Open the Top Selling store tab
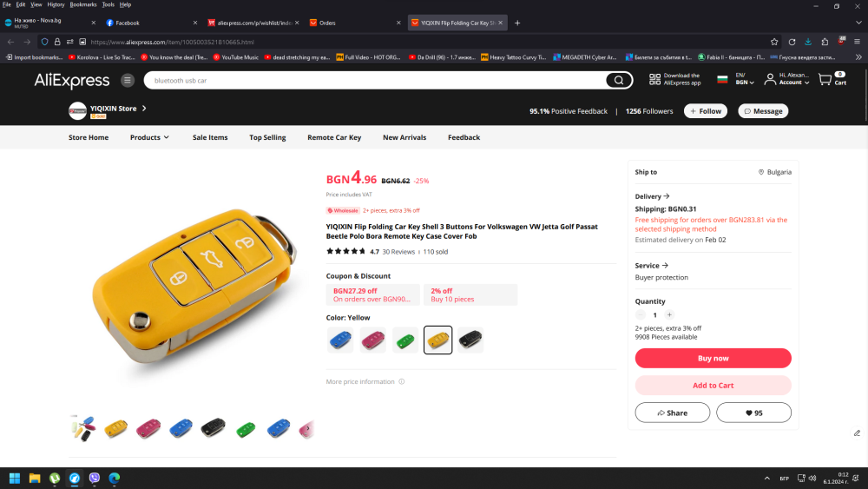The image size is (868, 489). [x=267, y=137]
